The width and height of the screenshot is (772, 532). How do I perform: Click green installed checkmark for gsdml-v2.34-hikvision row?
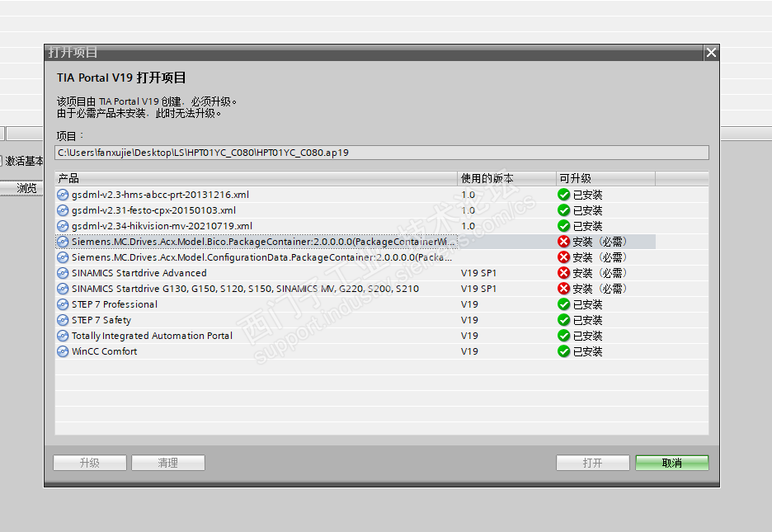click(x=563, y=226)
